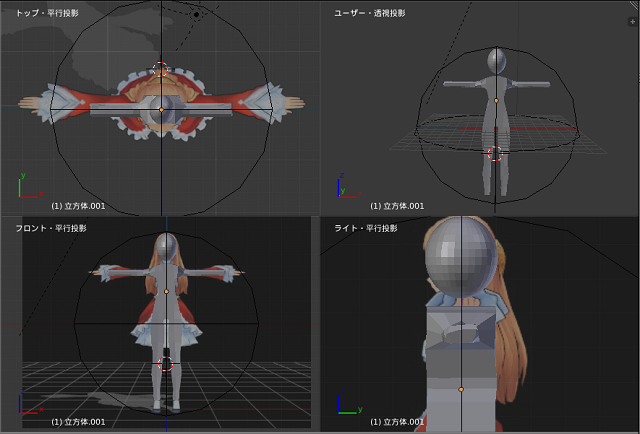Select the orange origin point in front view
Screen dimensions: 640x434
166,292
